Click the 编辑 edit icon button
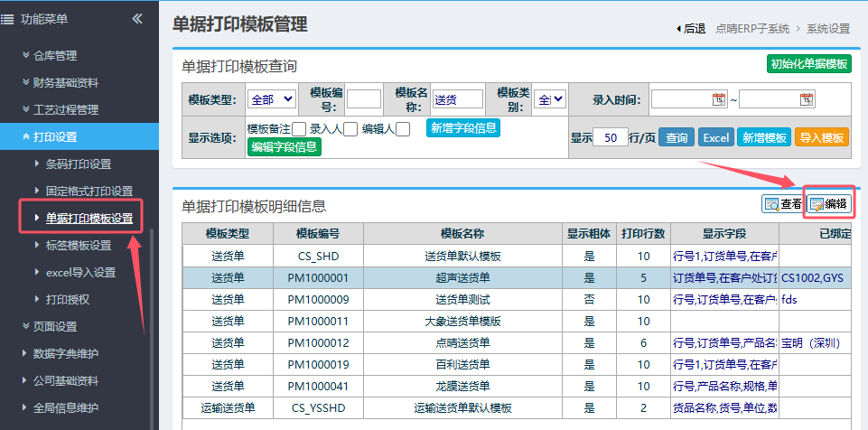Screen dimensions: 868x430 click(828, 204)
